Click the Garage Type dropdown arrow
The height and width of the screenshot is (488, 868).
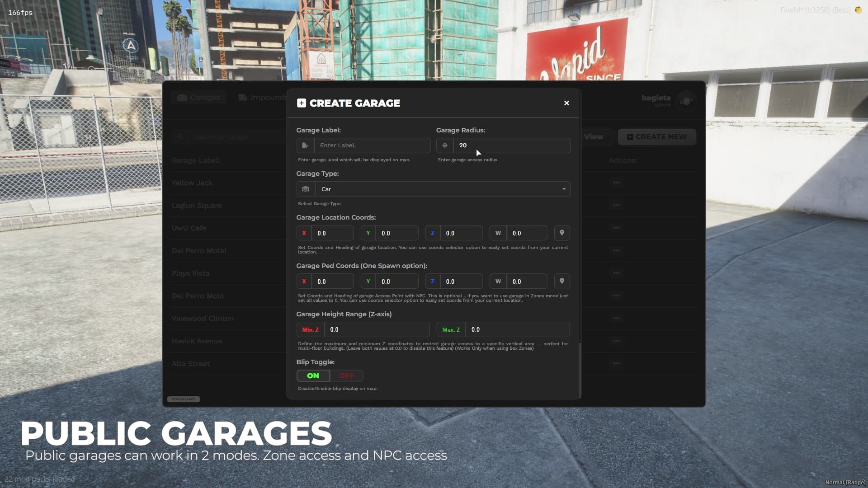[x=564, y=189]
